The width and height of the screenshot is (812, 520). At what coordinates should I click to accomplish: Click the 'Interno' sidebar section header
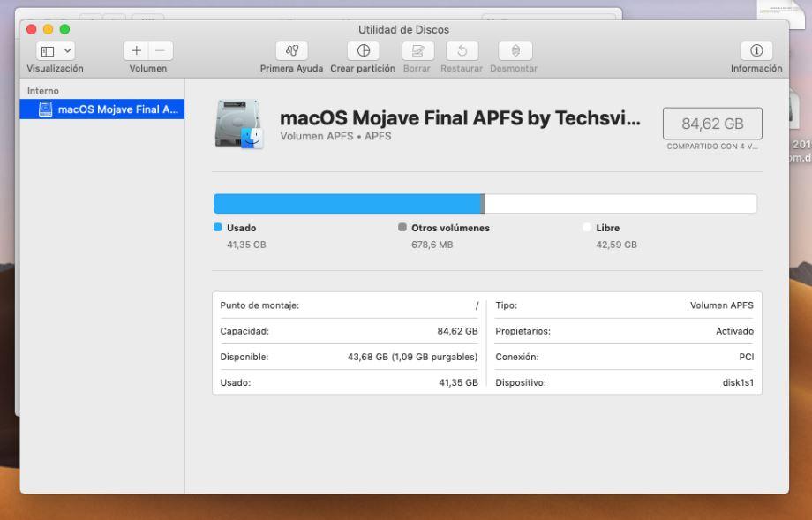coord(43,91)
